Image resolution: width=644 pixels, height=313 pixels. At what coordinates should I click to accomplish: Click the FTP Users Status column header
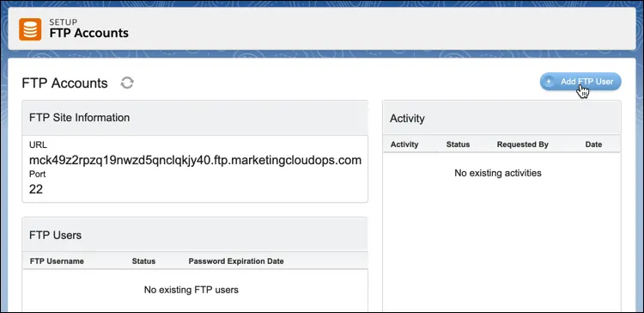[x=143, y=261]
